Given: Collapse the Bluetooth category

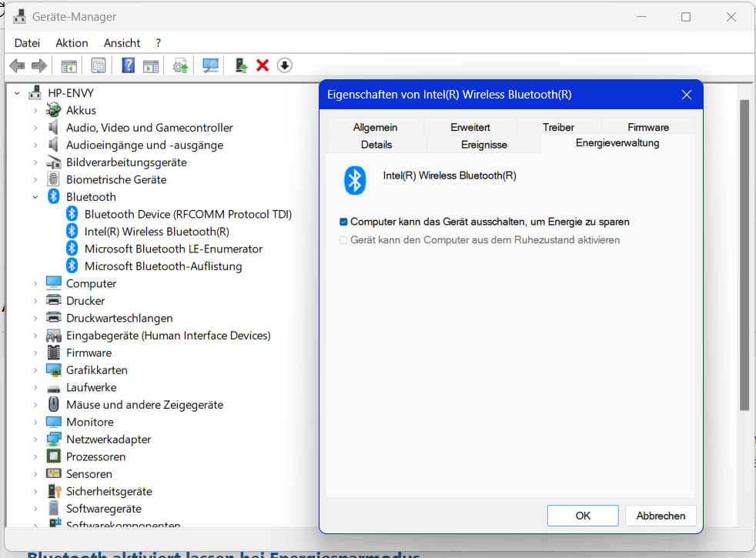Looking at the screenshot, I should tap(35, 197).
